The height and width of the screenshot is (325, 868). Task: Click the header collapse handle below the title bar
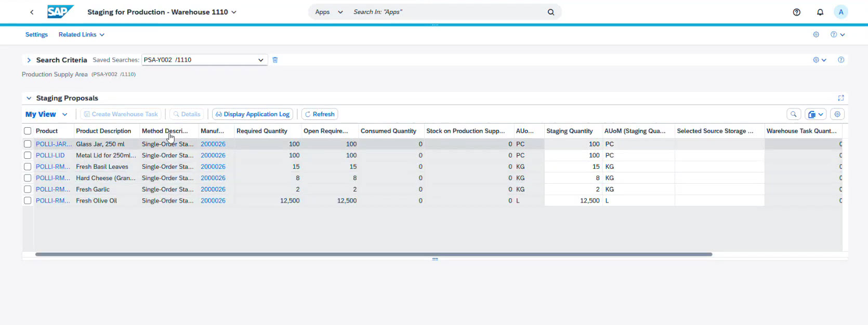coord(435,25)
